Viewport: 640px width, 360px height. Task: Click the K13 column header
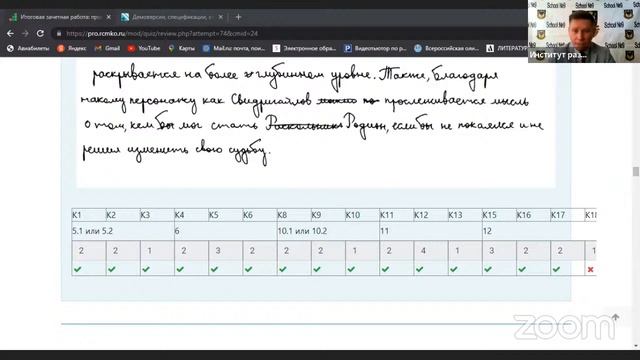coord(466,215)
